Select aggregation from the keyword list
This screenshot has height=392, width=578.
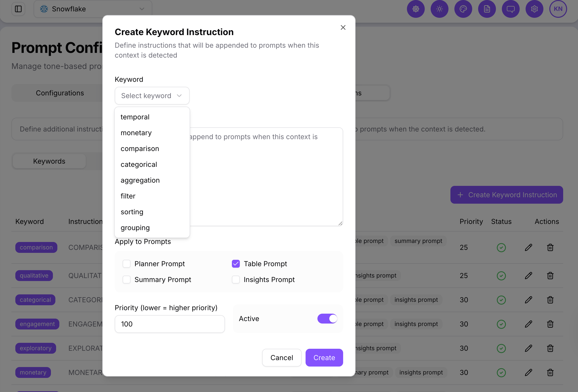coord(140,180)
